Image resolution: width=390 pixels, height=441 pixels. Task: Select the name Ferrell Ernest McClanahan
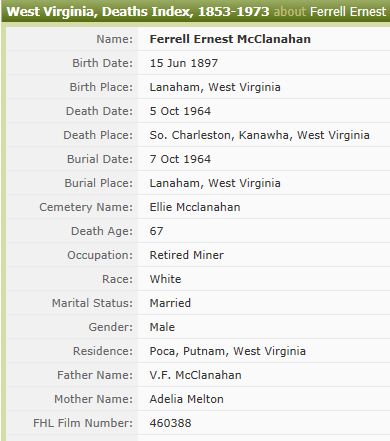(230, 39)
